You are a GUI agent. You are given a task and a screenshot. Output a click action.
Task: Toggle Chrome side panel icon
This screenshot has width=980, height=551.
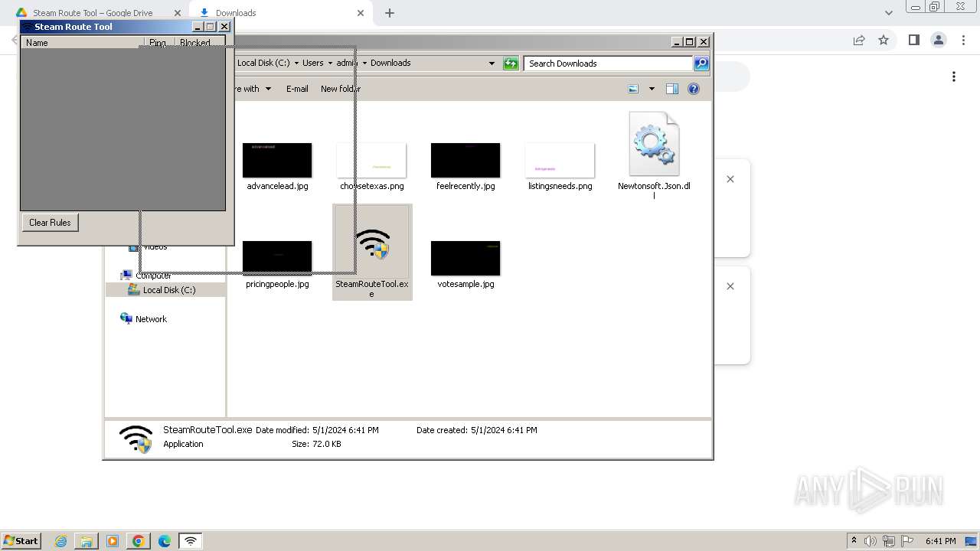pyautogui.click(x=913, y=40)
